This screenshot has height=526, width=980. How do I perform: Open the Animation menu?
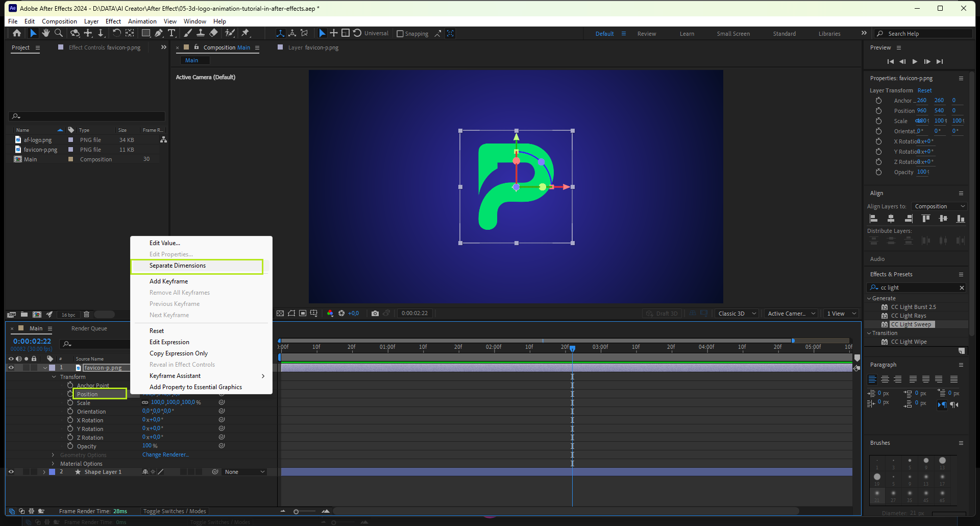(x=142, y=21)
